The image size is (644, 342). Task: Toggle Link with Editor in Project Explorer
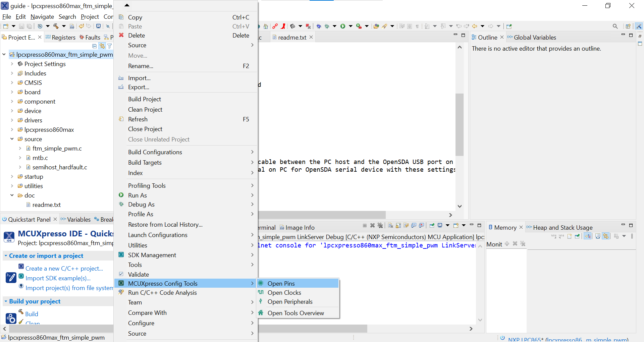point(102,46)
